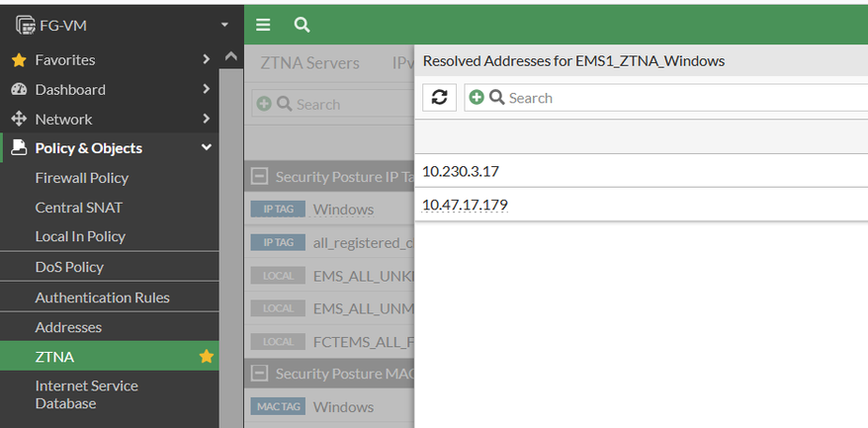868x428 pixels.
Task: Click the Favorites star icon in sidebar
Action: pyautogui.click(x=18, y=60)
